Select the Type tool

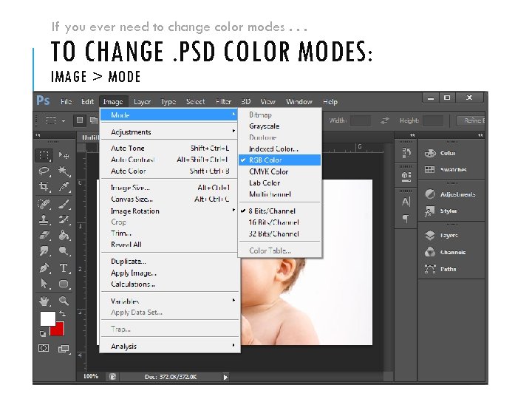coord(64,268)
